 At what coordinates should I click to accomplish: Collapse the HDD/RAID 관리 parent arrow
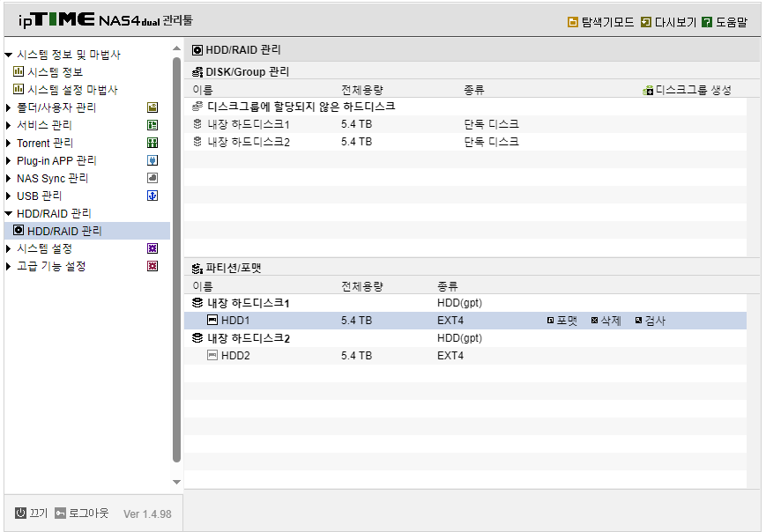point(8,213)
